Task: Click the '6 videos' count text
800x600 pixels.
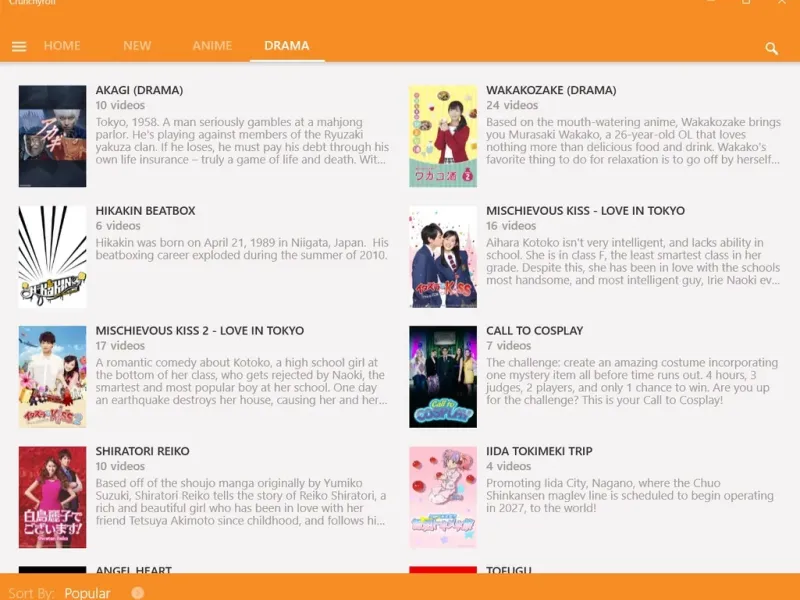Action: [118, 226]
